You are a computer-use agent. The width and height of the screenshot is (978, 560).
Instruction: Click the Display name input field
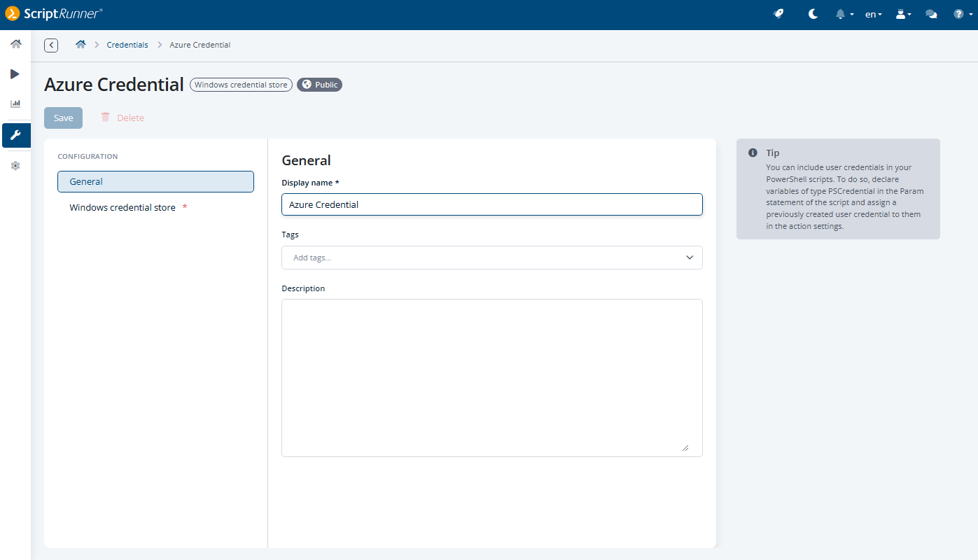point(491,204)
